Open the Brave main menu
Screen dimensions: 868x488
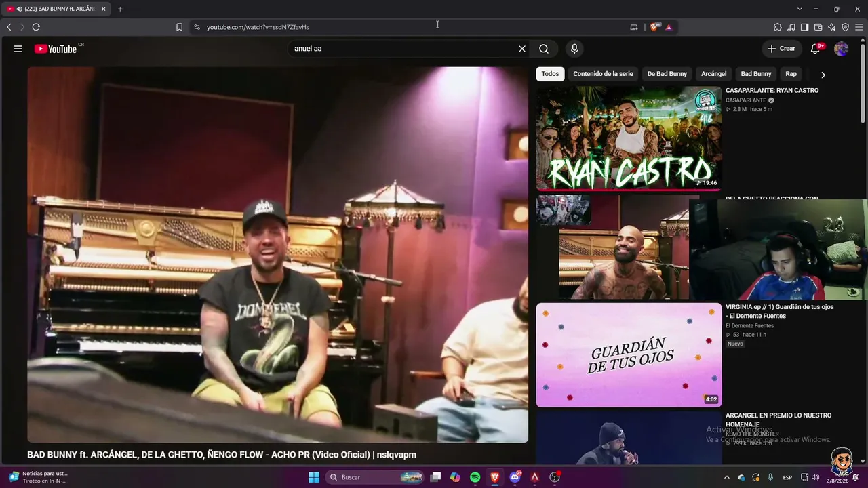[859, 27]
